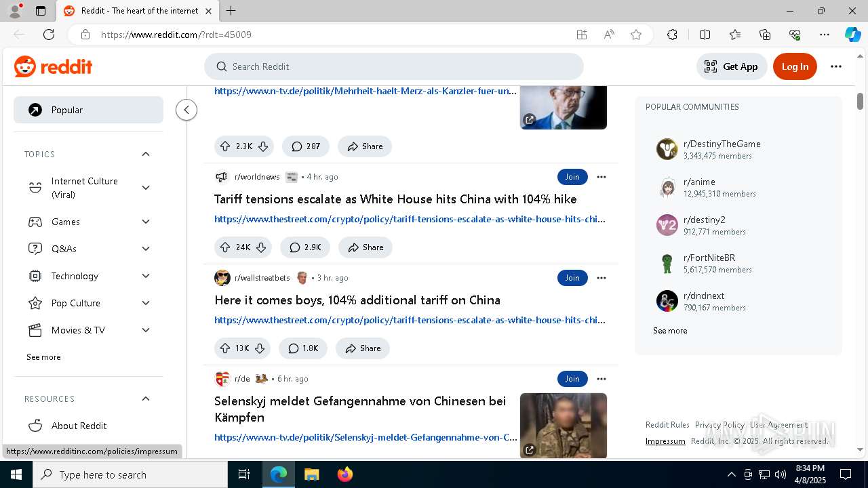Expand the Q&As topic
Screen dimensions: 868x488
click(146, 249)
